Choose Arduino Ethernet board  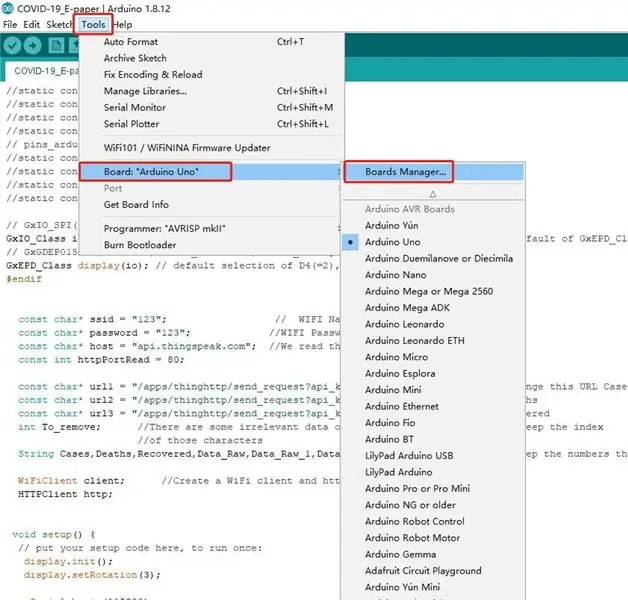pos(433,406)
